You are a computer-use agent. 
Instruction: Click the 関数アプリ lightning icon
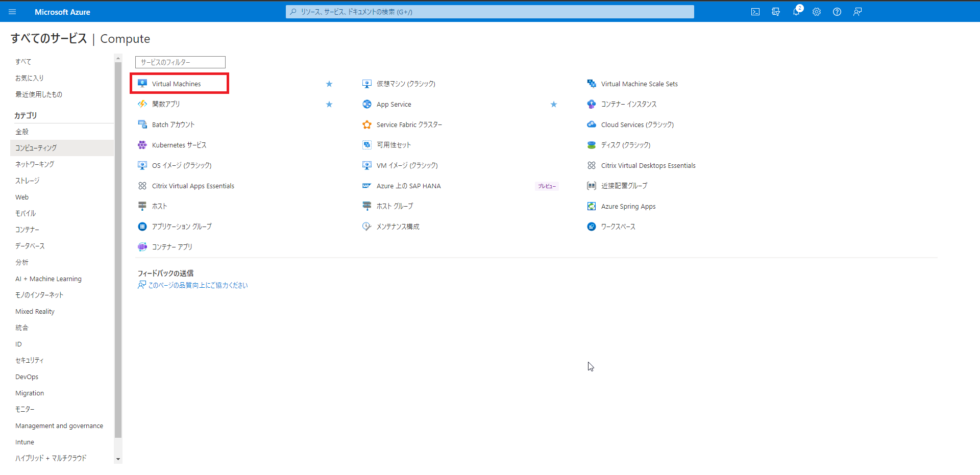click(x=142, y=104)
